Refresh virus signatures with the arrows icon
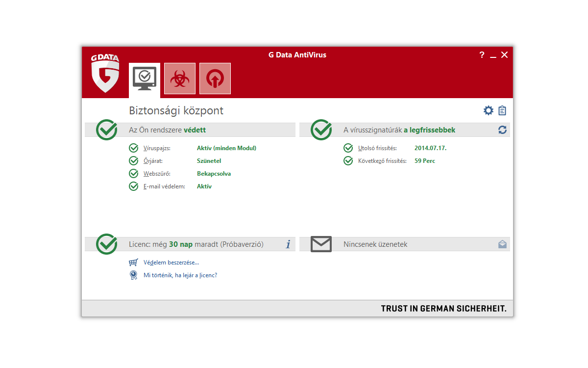588x368 pixels. [502, 130]
